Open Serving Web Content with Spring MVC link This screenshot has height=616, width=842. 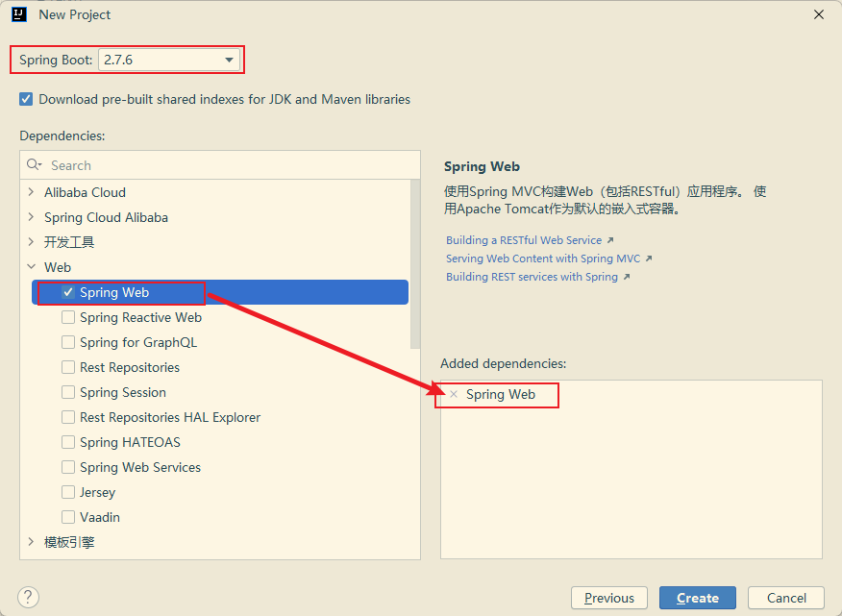[543, 259]
